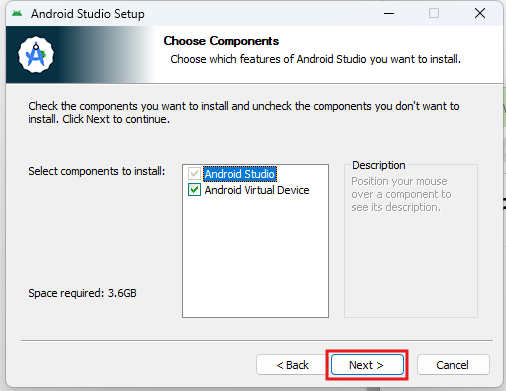Cancel the Android Studio setup
The height and width of the screenshot is (391, 506).
click(x=453, y=365)
